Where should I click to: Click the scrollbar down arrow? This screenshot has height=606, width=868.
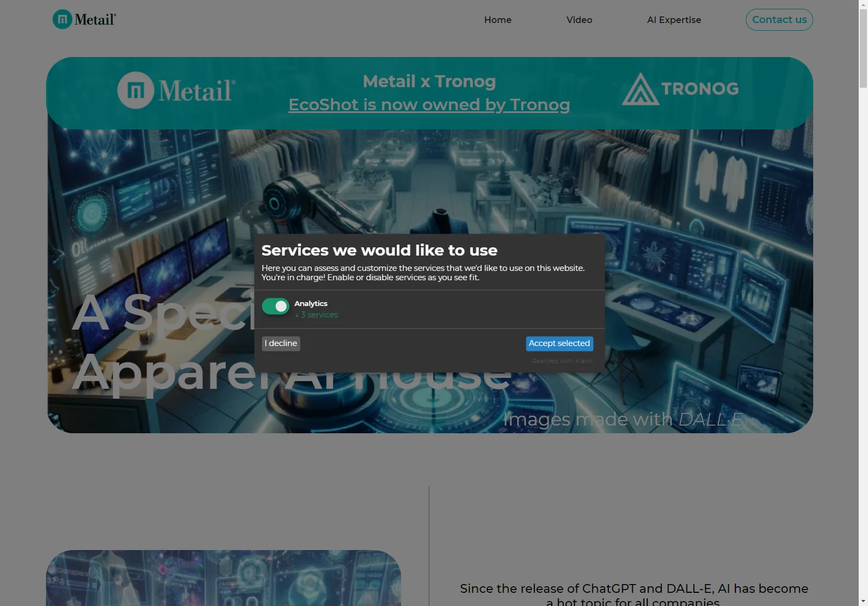click(x=863, y=601)
